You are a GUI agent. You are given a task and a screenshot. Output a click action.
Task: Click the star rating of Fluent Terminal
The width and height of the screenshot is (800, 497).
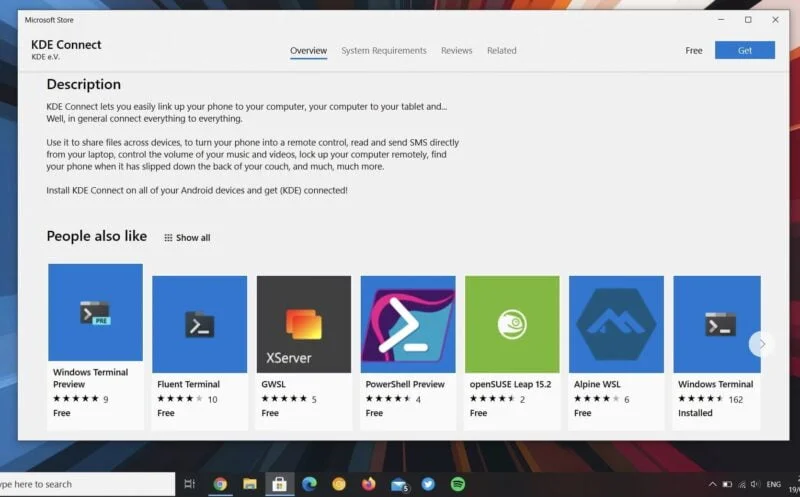click(x=180, y=399)
